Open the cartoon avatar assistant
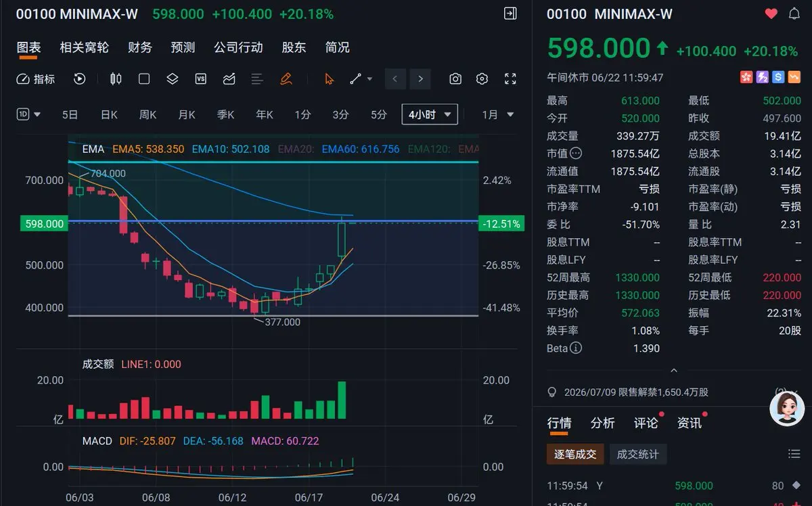812x506 pixels. coord(787,409)
